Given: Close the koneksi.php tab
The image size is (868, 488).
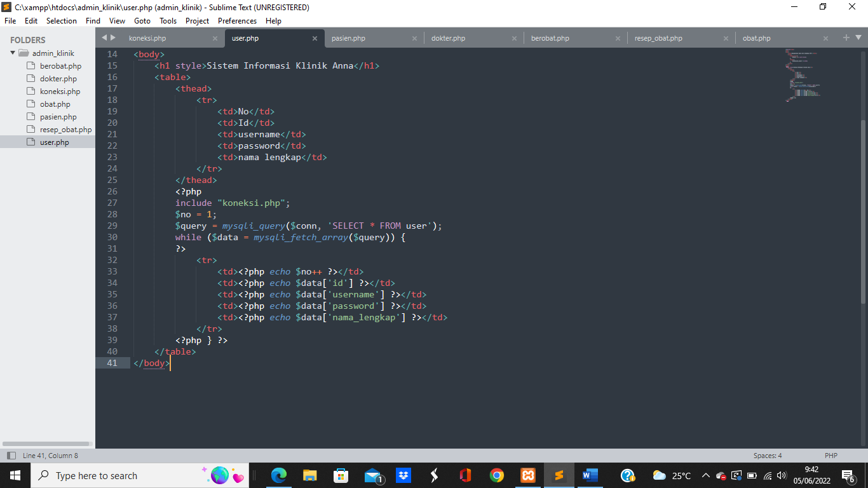Looking at the screenshot, I should point(215,37).
